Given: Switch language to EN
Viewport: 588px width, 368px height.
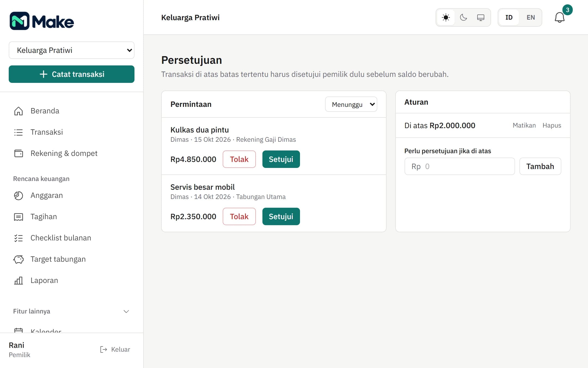Looking at the screenshot, I should pyautogui.click(x=531, y=17).
